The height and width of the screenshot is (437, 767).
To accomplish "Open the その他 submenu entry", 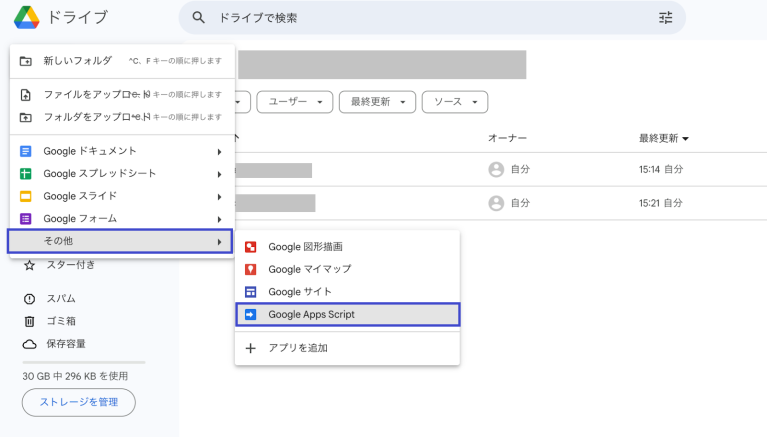I will (120, 241).
